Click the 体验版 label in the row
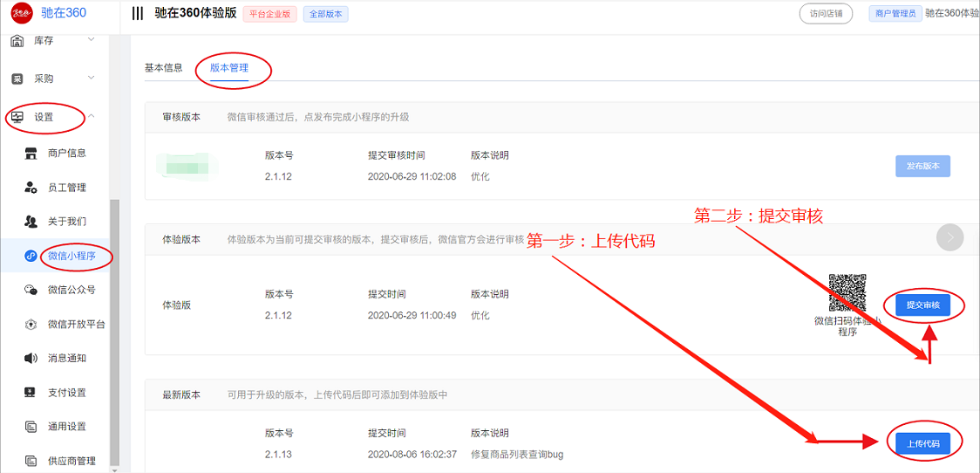Image resolution: width=980 pixels, height=473 pixels. pyautogui.click(x=177, y=305)
